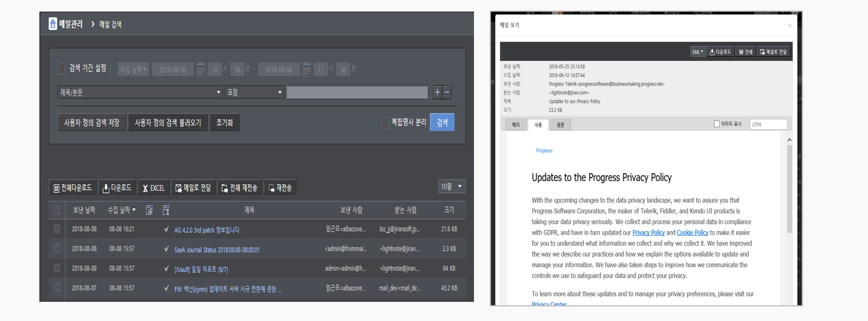Click the Progress link at top of the email
Screen dimensions: 868x321
click(544, 151)
